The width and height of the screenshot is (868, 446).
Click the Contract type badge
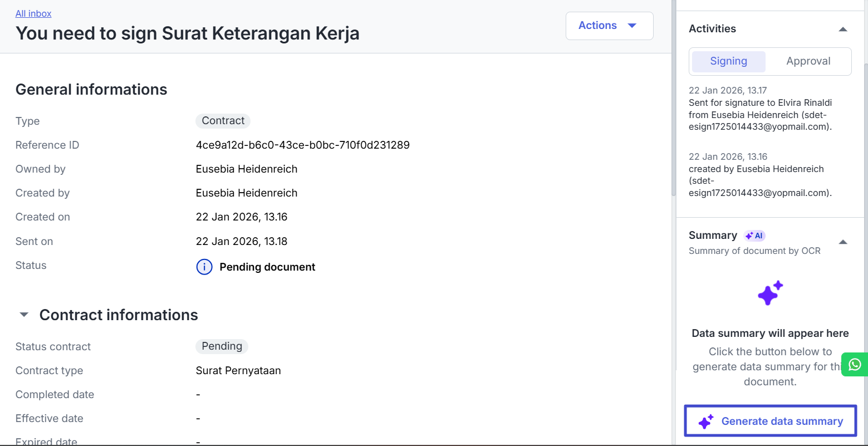(x=223, y=121)
